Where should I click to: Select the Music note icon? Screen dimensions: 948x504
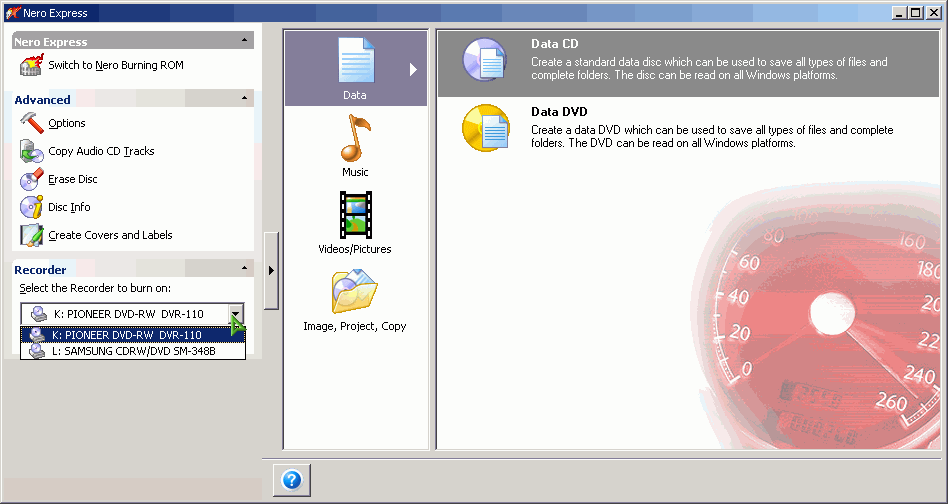click(355, 138)
